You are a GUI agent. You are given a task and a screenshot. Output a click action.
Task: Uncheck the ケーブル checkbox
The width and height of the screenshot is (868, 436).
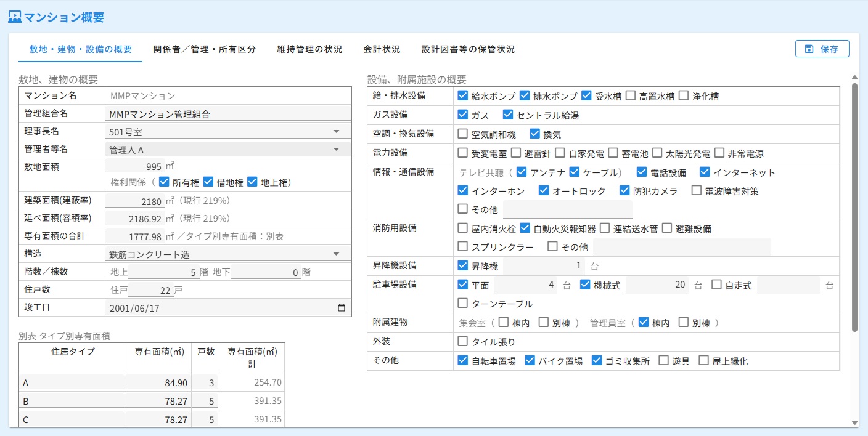coord(575,172)
